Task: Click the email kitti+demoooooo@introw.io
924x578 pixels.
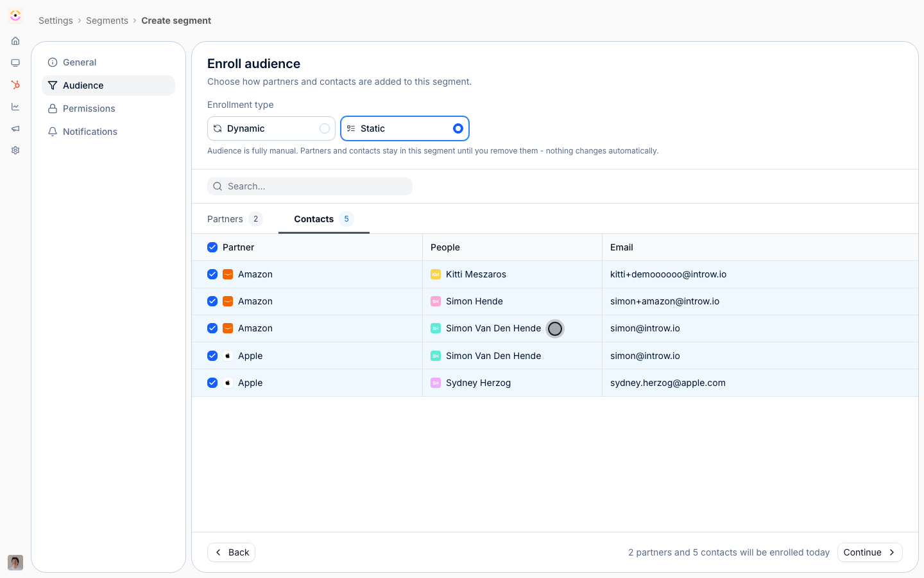Action: click(669, 274)
